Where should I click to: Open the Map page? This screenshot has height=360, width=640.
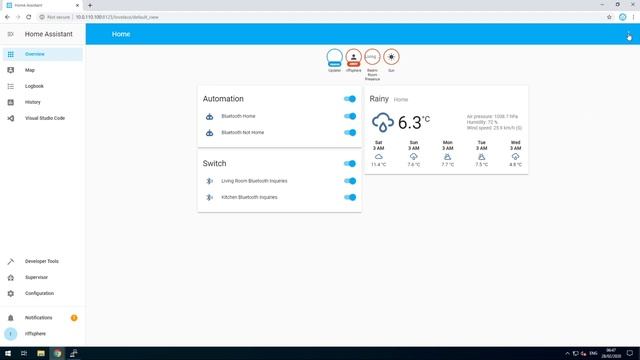click(x=43, y=70)
